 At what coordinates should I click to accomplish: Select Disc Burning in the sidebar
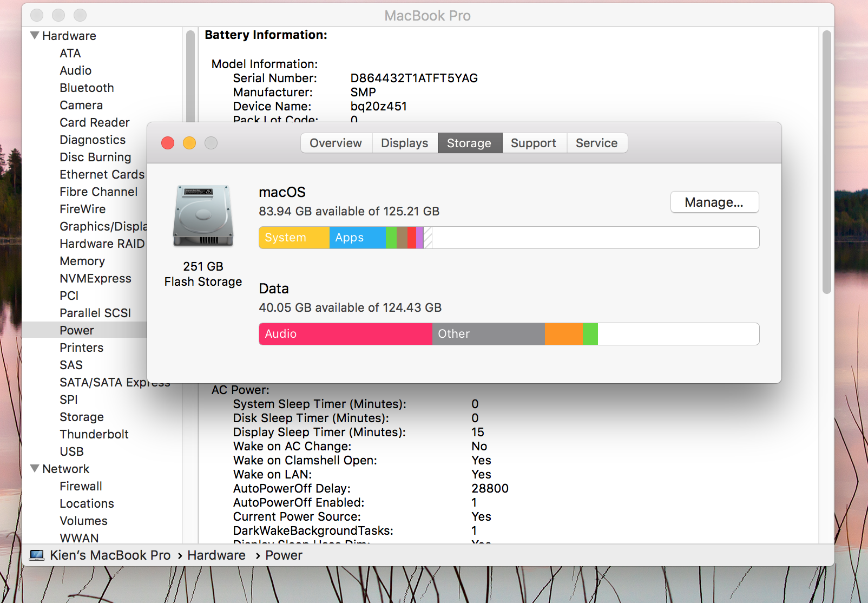pyautogui.click(x=95, y=157)
